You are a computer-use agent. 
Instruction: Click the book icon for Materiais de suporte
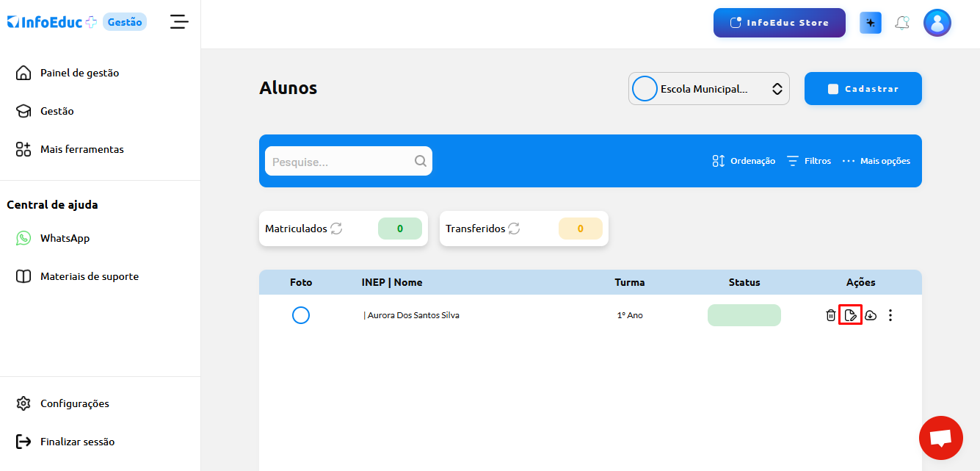tap(23, 276)
